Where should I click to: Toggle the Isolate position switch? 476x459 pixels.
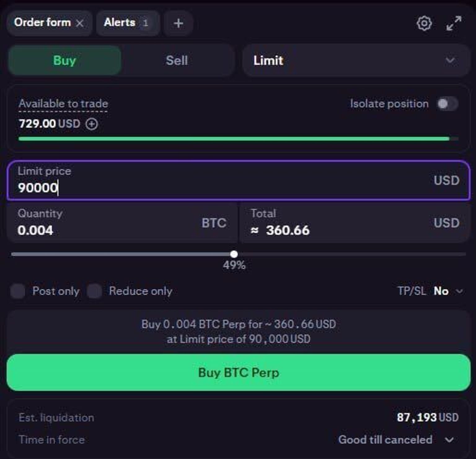click(x=447, y=104)
